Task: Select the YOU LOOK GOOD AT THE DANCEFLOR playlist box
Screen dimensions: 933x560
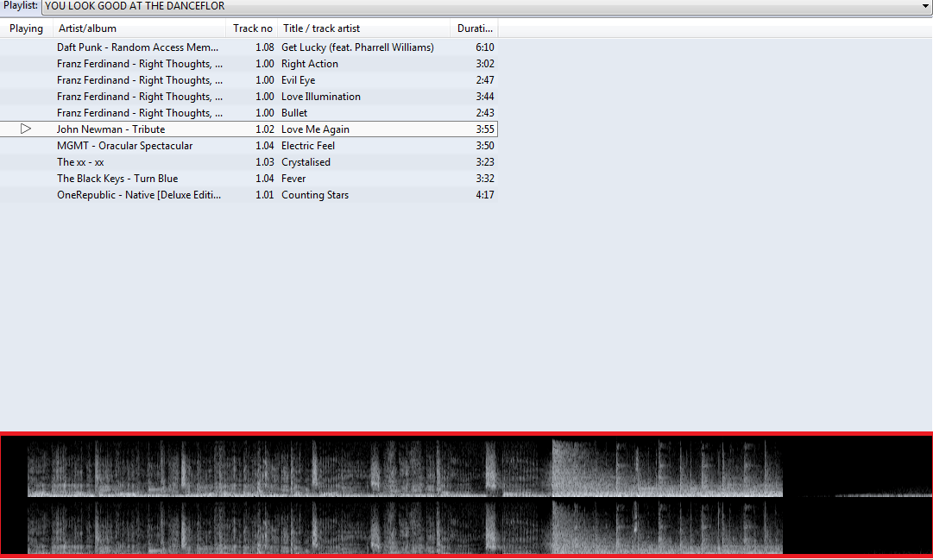Action: coord(487,7)
